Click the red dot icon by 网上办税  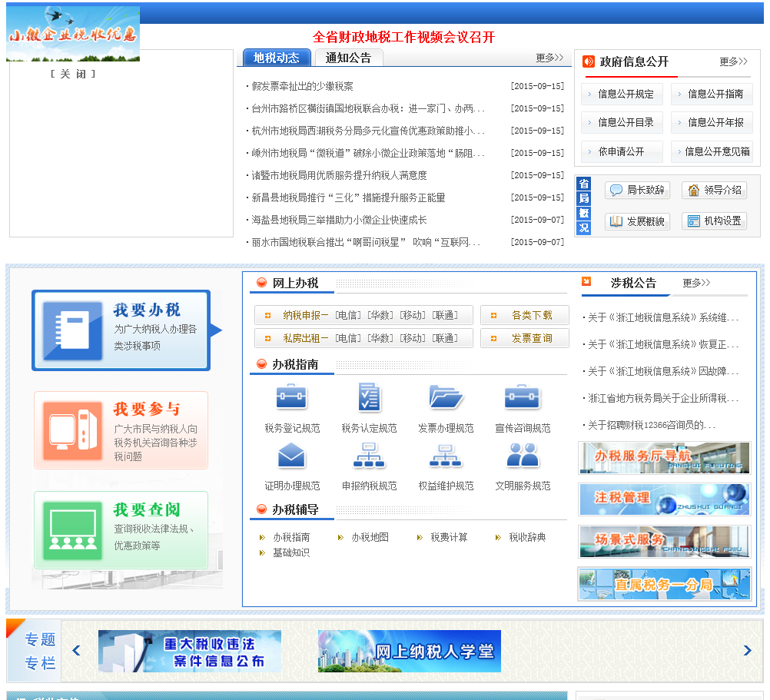[262, 282]
